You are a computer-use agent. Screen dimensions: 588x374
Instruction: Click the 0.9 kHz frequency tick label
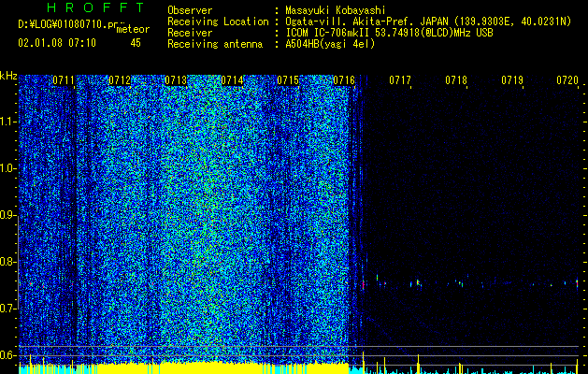tap(7, 215)
